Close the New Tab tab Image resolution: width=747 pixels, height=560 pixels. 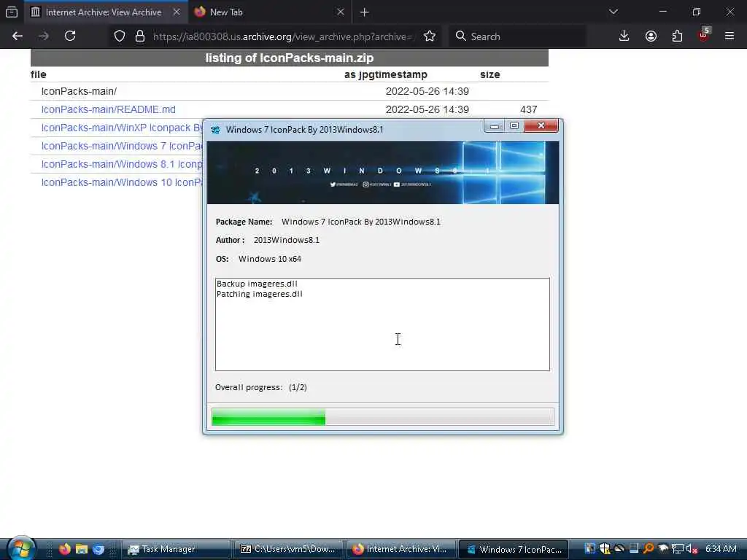pos(340,12)
